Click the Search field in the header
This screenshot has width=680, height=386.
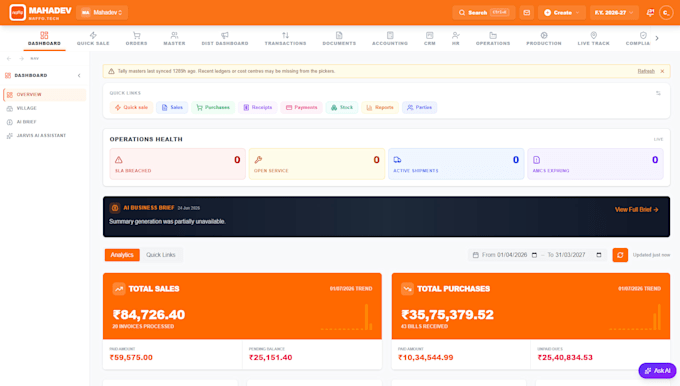pos(484,13)
